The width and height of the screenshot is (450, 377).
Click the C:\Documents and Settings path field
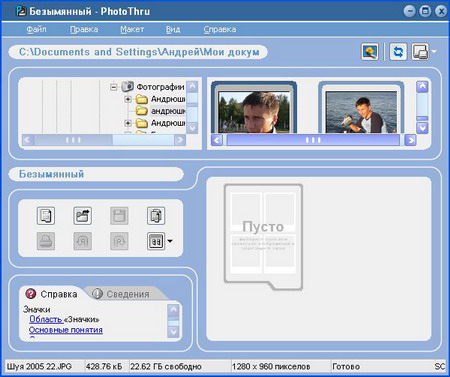pyautogui.click(x=138, y=52)
